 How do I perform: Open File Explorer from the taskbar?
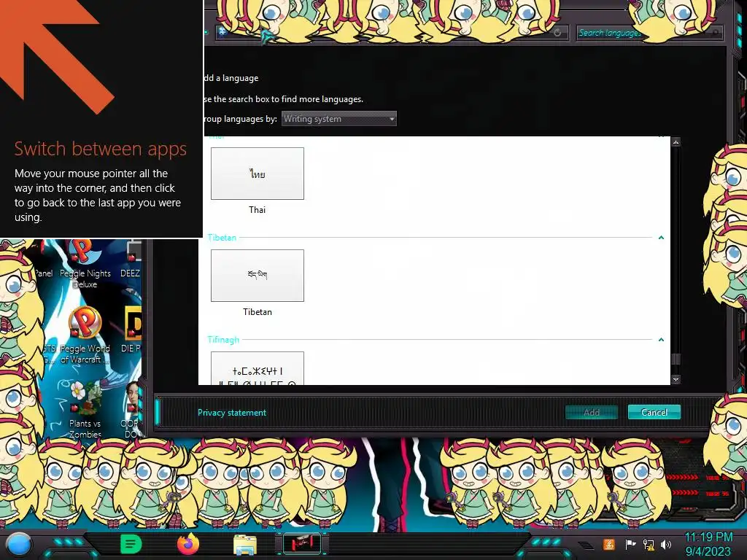(x=245, y=545)
